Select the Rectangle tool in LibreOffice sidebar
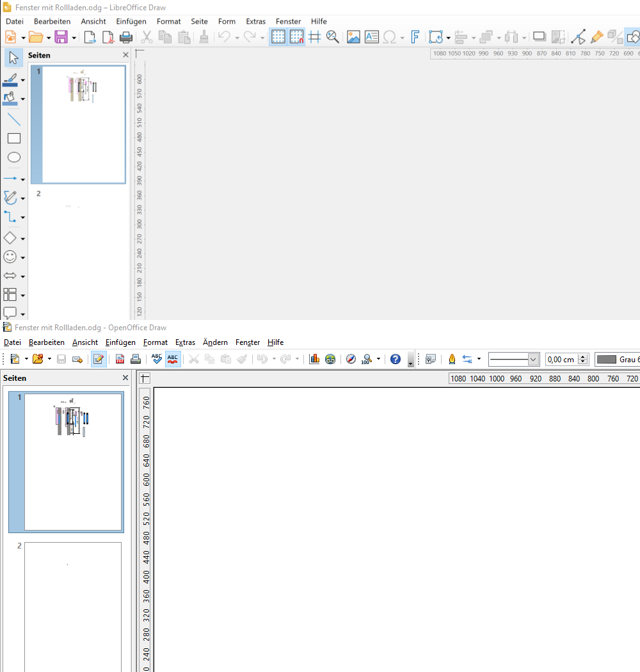The image size is (640, 672). 14,138
